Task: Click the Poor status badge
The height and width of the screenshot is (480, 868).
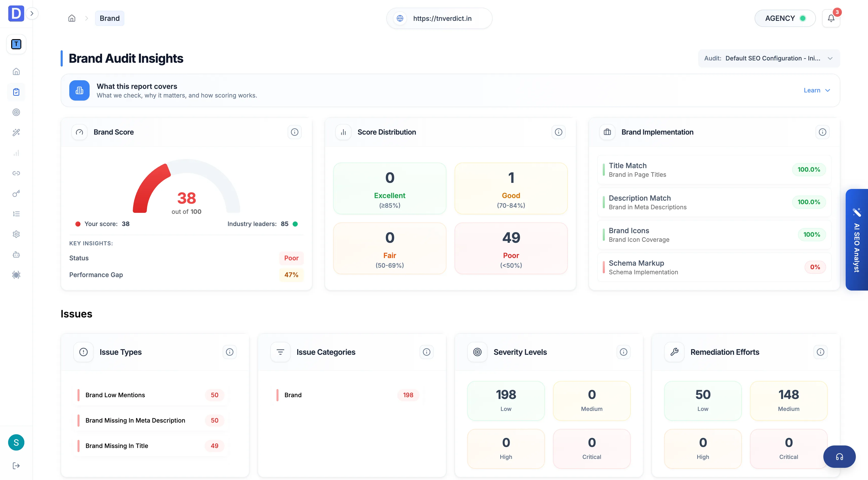Action: (291, 258)
